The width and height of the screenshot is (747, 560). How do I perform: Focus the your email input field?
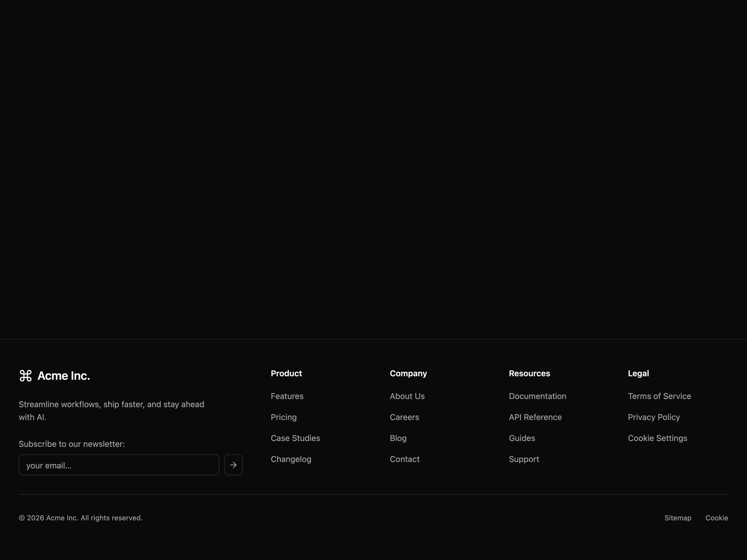point(119,465)
